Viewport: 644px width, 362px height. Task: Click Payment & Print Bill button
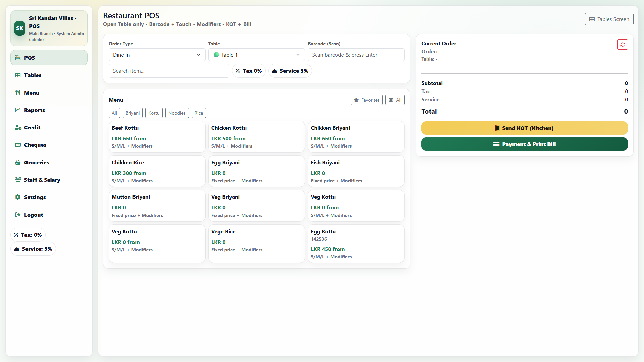pos(524,144)
